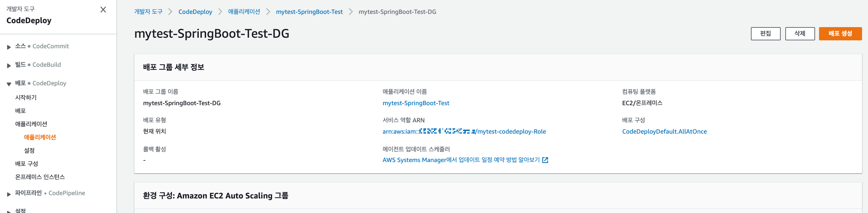Open 설정 under 애플리케이션 in sidebar

point(29,150)
